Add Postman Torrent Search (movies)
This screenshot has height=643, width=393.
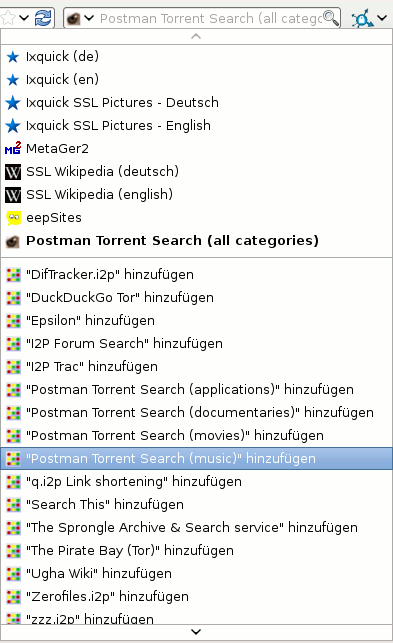point(196,435)
